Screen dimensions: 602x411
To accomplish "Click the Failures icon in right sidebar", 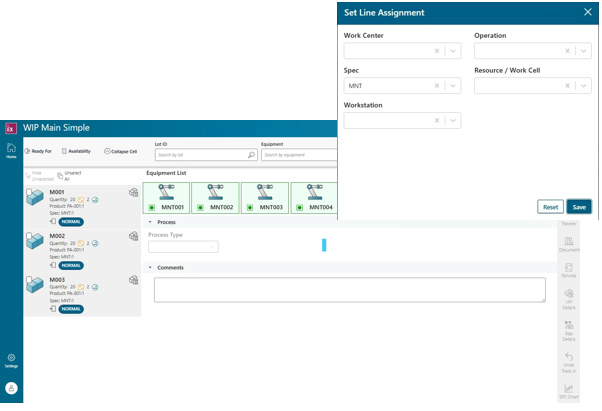I will pos(568,270).
